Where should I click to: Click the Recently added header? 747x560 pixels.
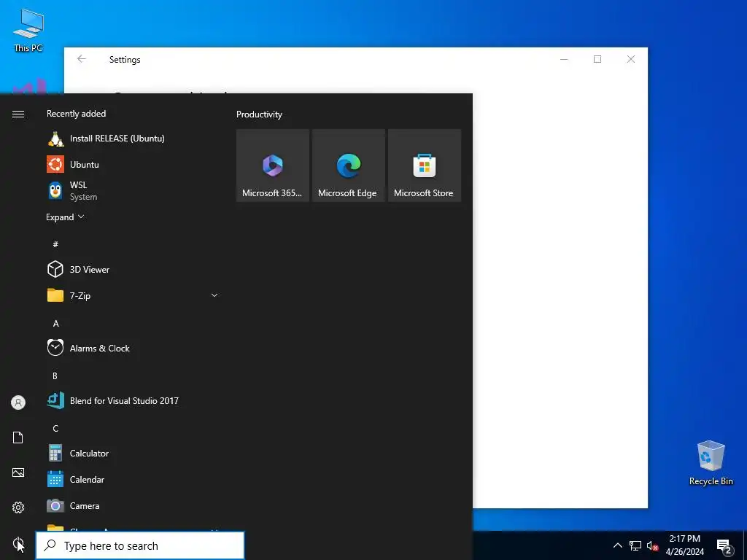pos(76,114)
